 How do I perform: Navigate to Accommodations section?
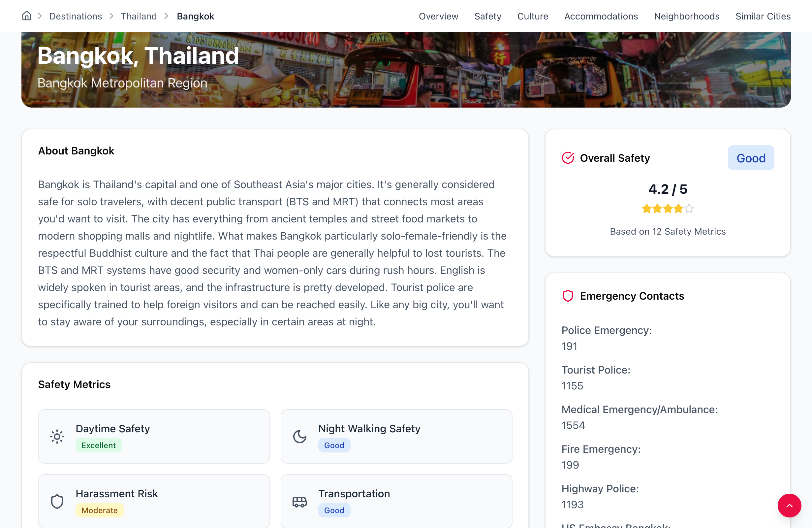(601, 16)
